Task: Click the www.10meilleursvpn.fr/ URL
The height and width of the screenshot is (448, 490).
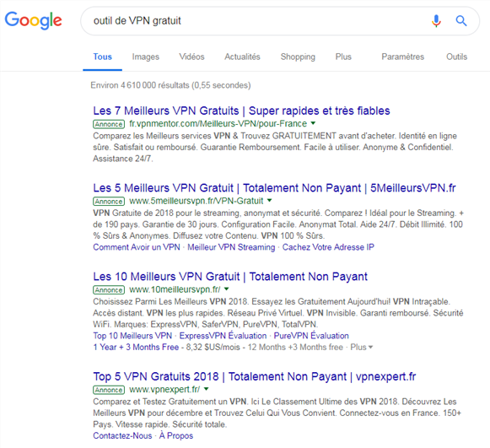Action: [x=175, y=289]
